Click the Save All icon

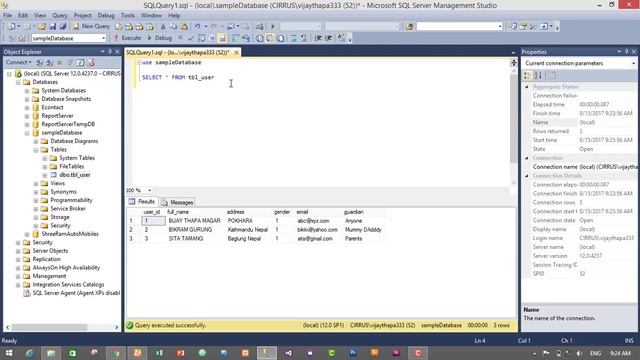pos(62,27)
